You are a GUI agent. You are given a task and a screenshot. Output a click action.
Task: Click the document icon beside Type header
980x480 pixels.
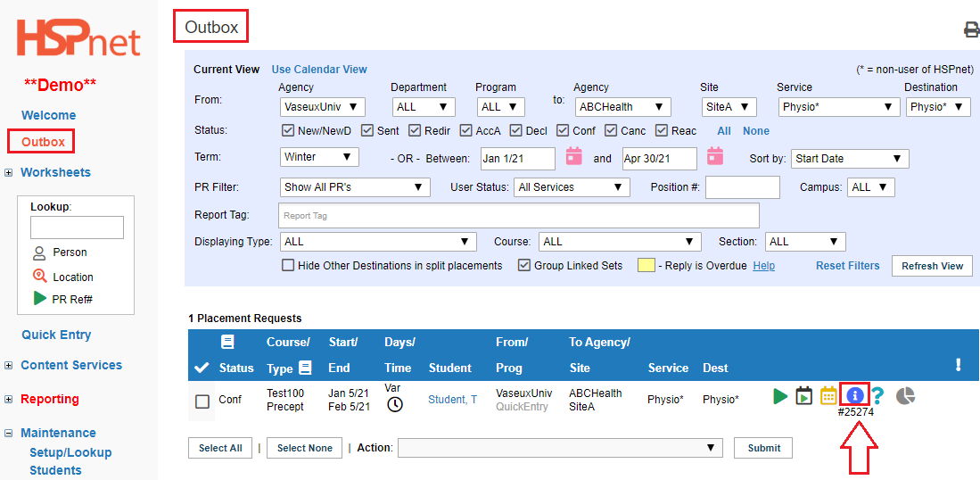click(x=305, y=368)
